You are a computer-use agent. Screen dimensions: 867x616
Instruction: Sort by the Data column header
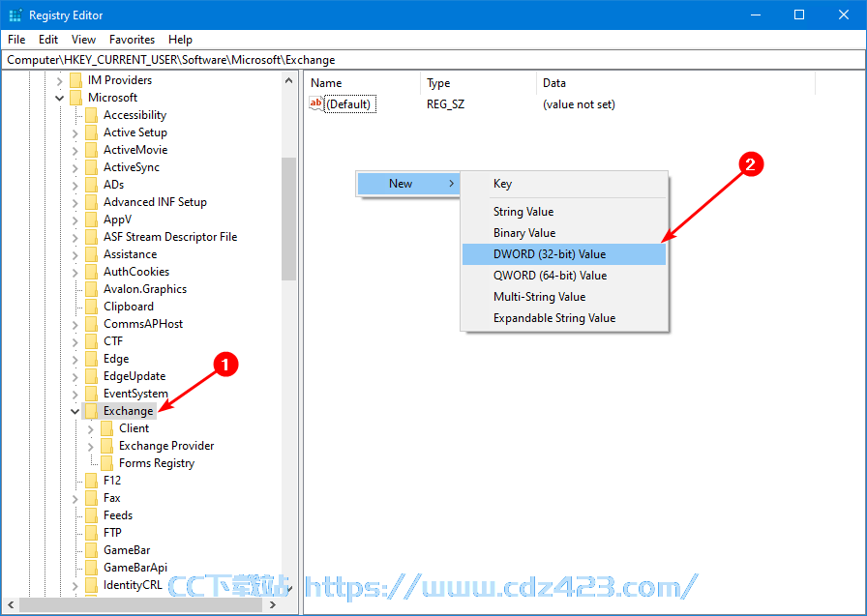point(675,83)
